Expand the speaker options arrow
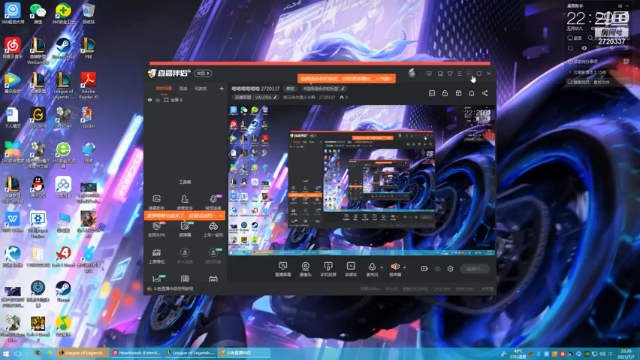640x360 pixels. pyautogui.click(x=404, y=268)
